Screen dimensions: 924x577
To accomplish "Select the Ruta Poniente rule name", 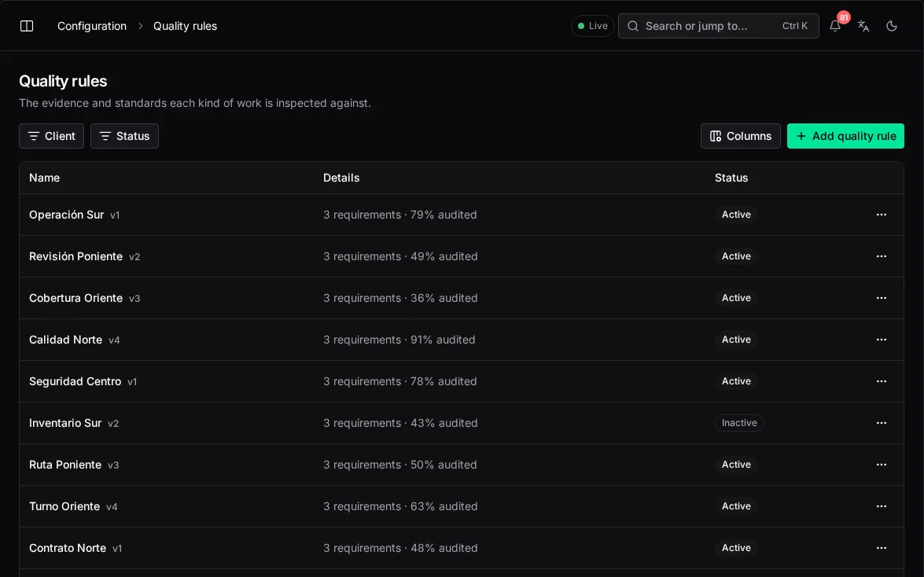I will [65, 465].
